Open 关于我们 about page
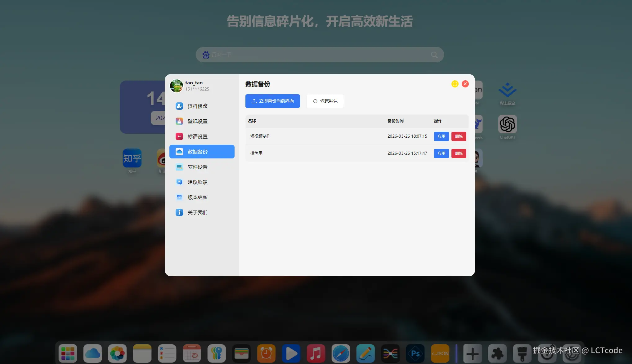The image size is (632, 364). (x=197, y=212)
